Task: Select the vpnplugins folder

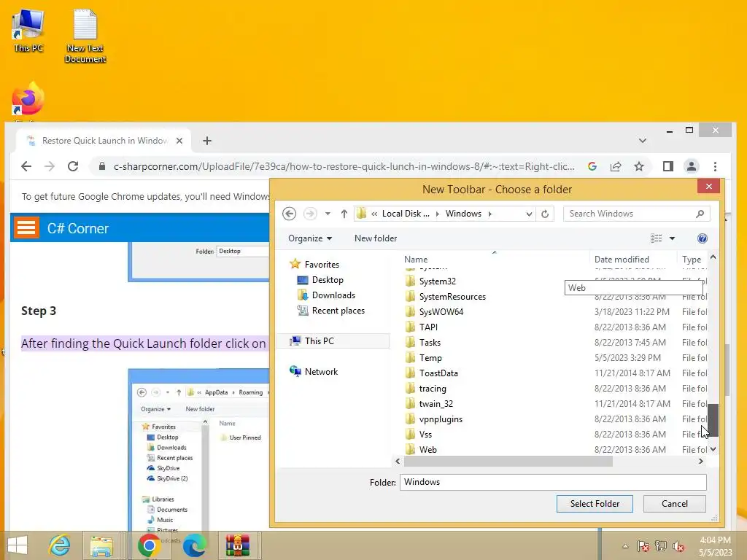Action: tap(441, 419)
